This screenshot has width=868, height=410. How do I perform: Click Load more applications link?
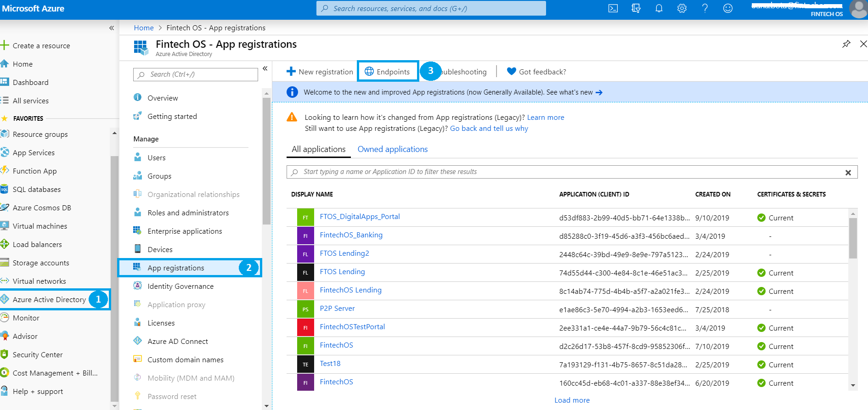pos(572,400)
